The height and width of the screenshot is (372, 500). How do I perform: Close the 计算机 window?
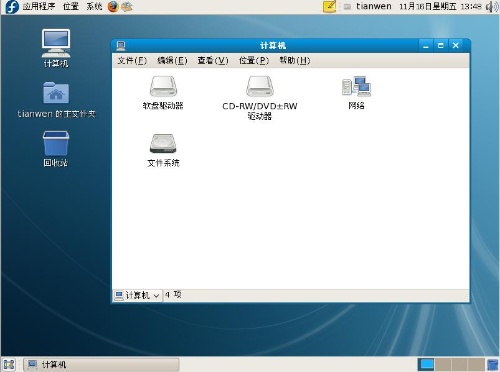pyautogui.click(x=456, y=46)
